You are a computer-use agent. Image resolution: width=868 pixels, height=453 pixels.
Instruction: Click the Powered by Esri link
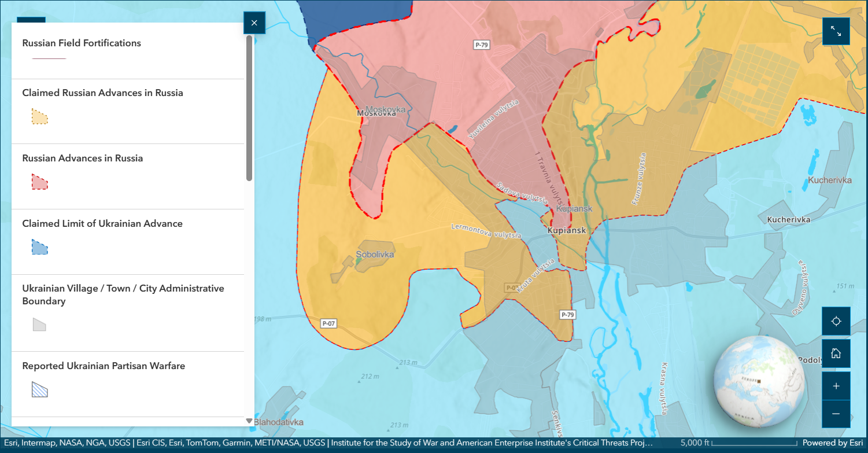click(833, 443)
